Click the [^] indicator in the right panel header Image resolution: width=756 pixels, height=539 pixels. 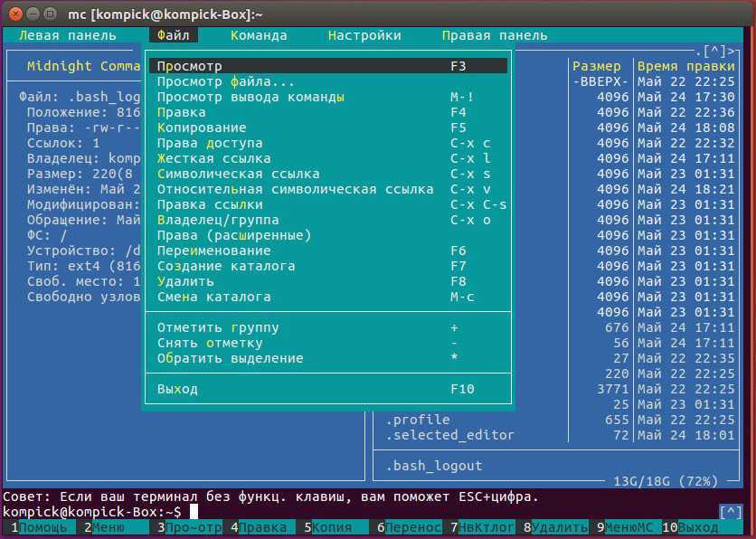(x=714, y=52)
